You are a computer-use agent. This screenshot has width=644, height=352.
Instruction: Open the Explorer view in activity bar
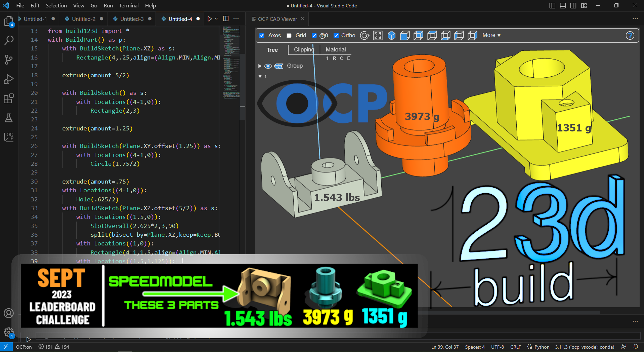point(9,21)
